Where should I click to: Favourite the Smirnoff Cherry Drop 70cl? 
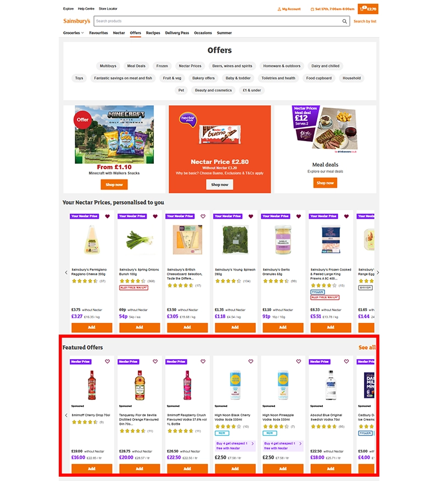(x=107, y=362)
